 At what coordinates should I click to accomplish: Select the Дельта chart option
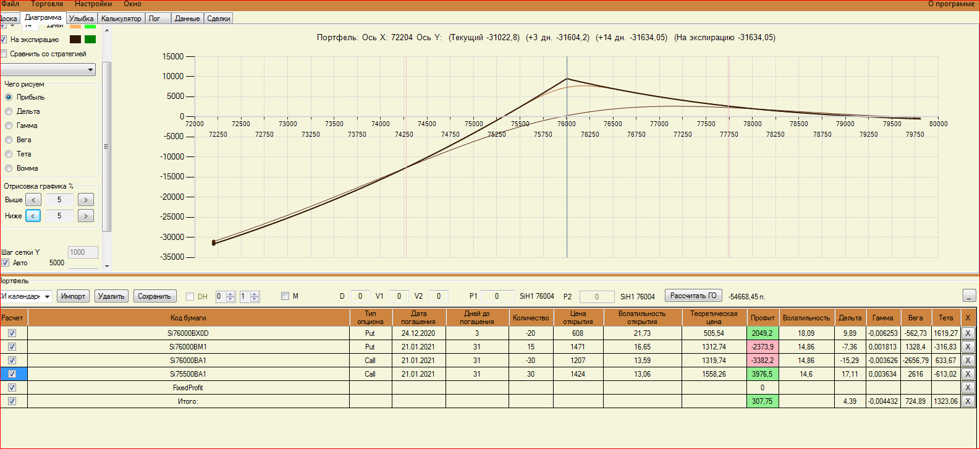[9, 111]
